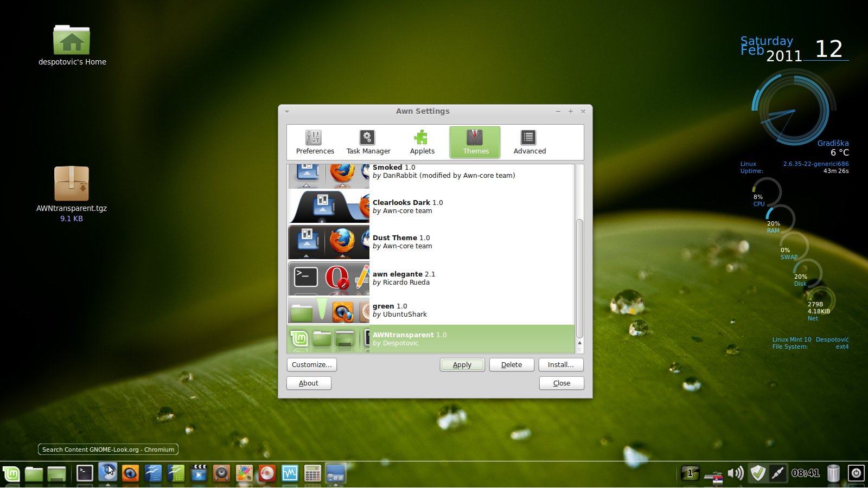
Task: Click the network connection plug icon
Action: click(x=778, y=473)
